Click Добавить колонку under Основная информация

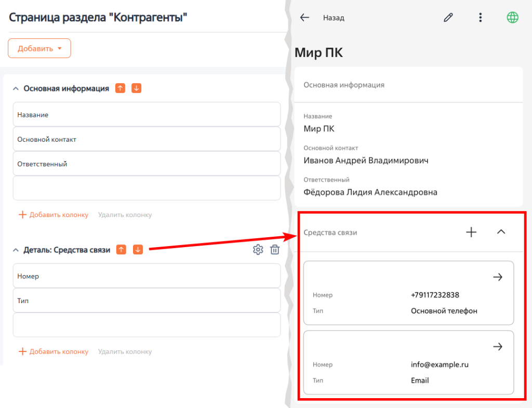coord(54,214)
